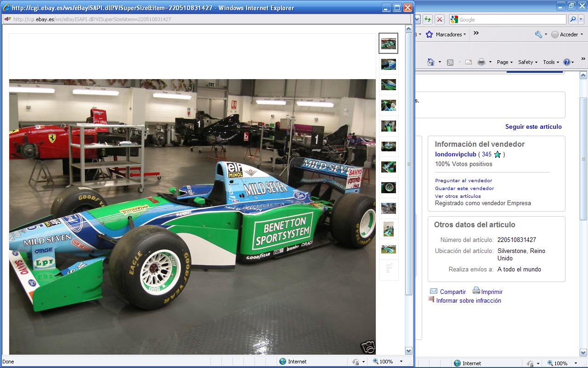Screen dimensions: 588x368
Task: Click Guardar este vendedor link
Action: tap(464, 188)
